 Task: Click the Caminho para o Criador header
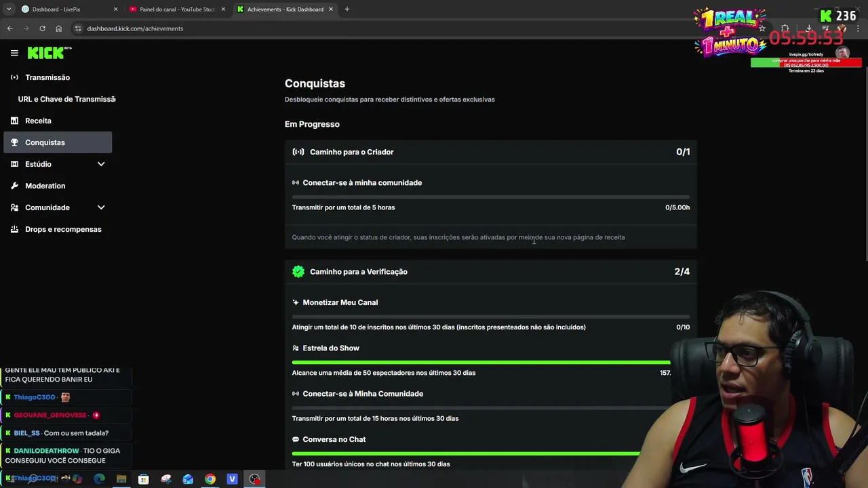pyautogui.click(x=491, y=152)
